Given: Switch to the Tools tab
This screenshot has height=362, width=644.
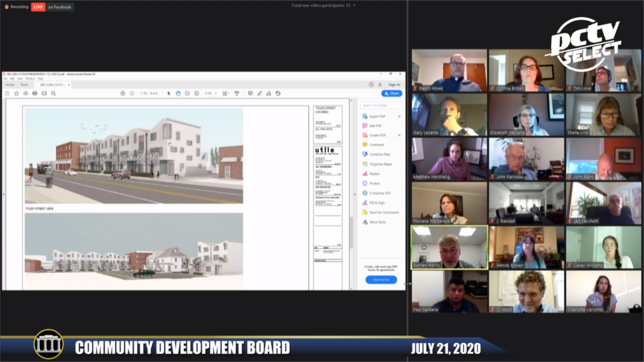Looking at the screenshot, I should pyautogui.click(x=24, y=85).
